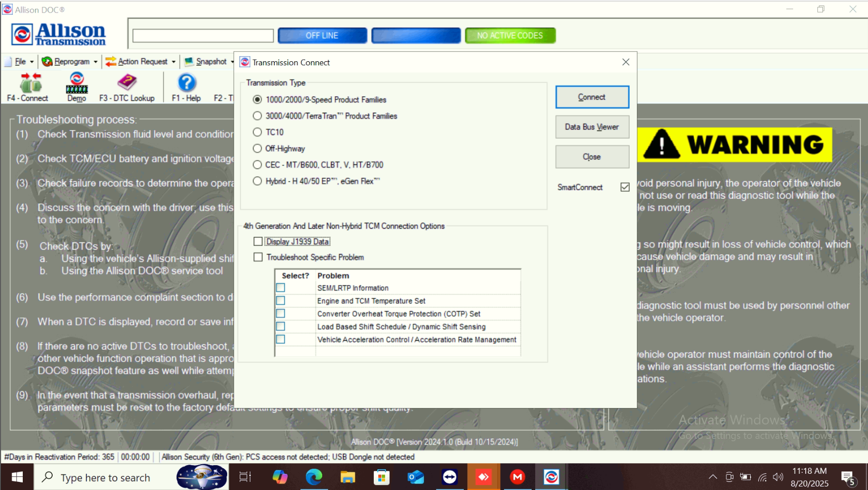Click the battery icon in system tray
The height and width of the screenshot is (490, 868).
tap(746, 477)
